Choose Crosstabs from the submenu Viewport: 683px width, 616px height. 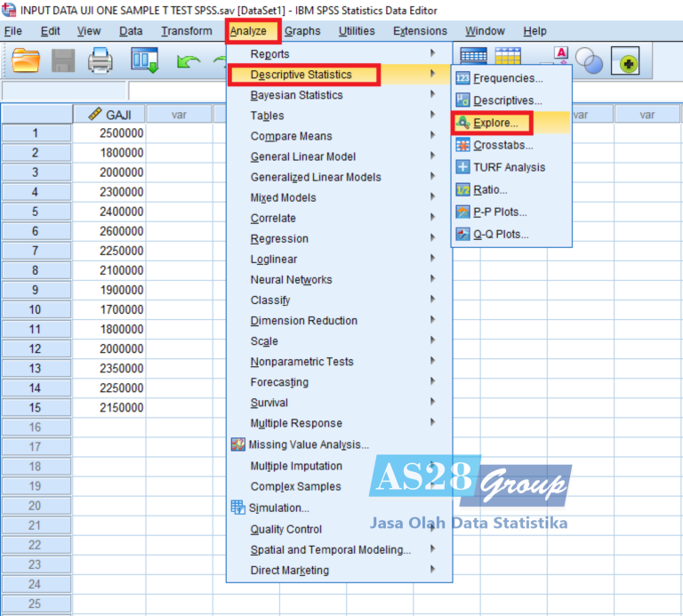pyautogui.click(x=502, y=145)
